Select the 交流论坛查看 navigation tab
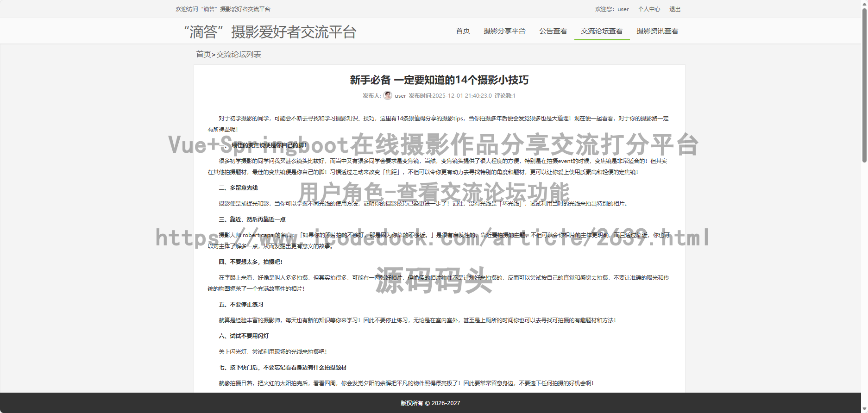The height and width of the screenshot is (413, 868). click(602, 31)
